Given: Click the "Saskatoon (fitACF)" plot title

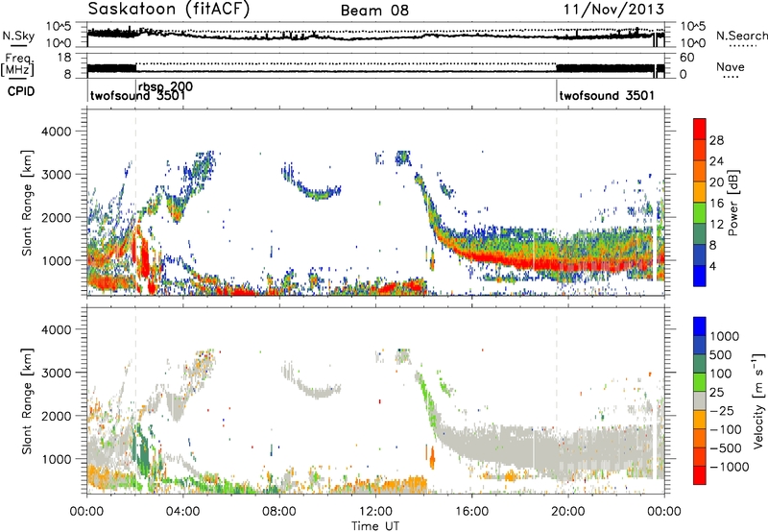Looking at the screenshot, I should coord(169,10).
